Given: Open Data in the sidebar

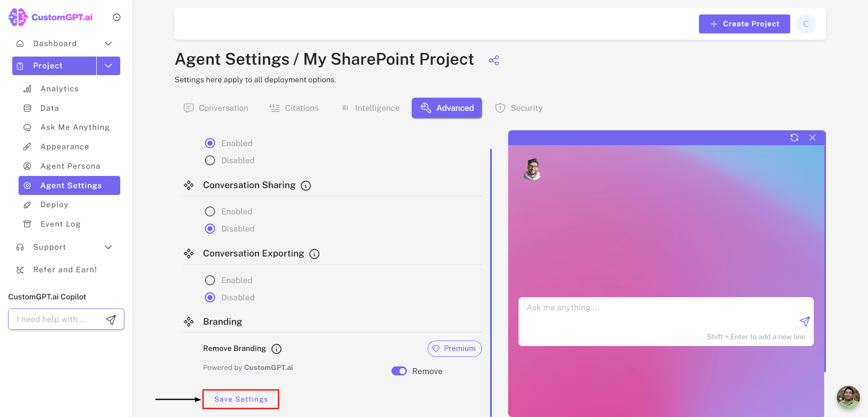Looking at the screenshot, I should (x=50, y=108).
